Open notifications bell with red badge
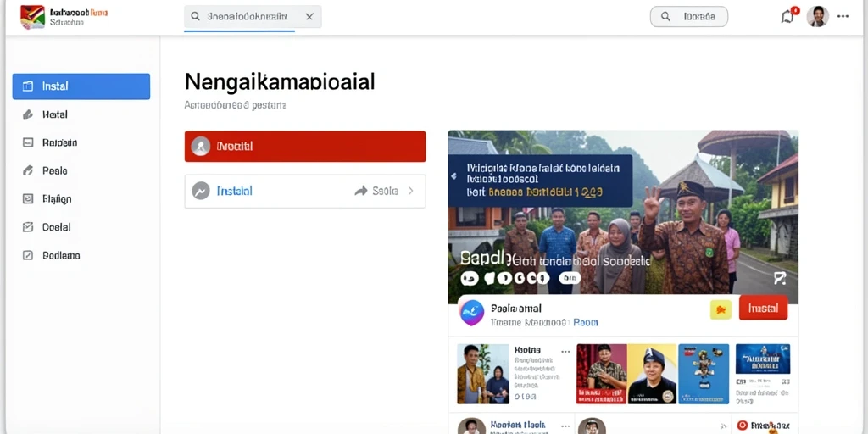This screenshot has width=868, height=434. tap(787, 17)
